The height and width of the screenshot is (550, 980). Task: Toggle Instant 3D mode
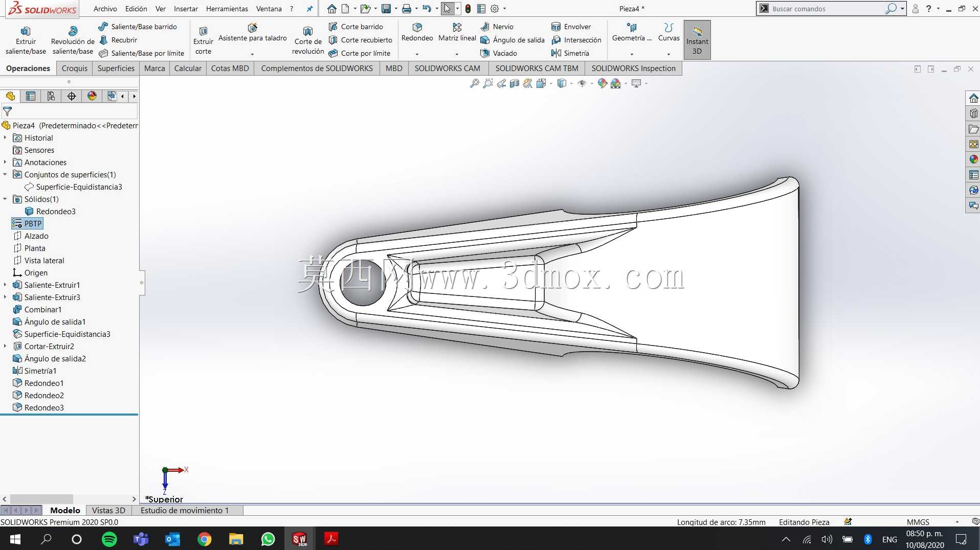[697, 40]
